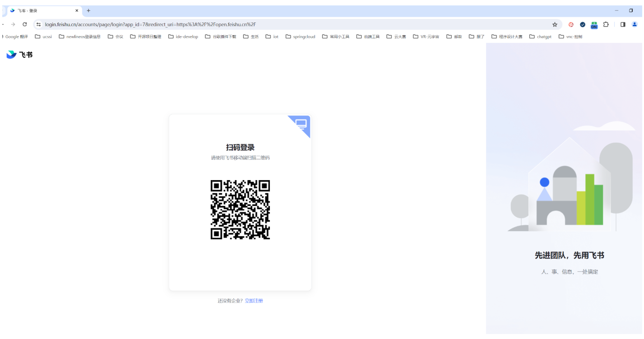This screenshot has width=644, height=339.
Task: Open the 服了 bookmark folder
Action: click(477, 37)
